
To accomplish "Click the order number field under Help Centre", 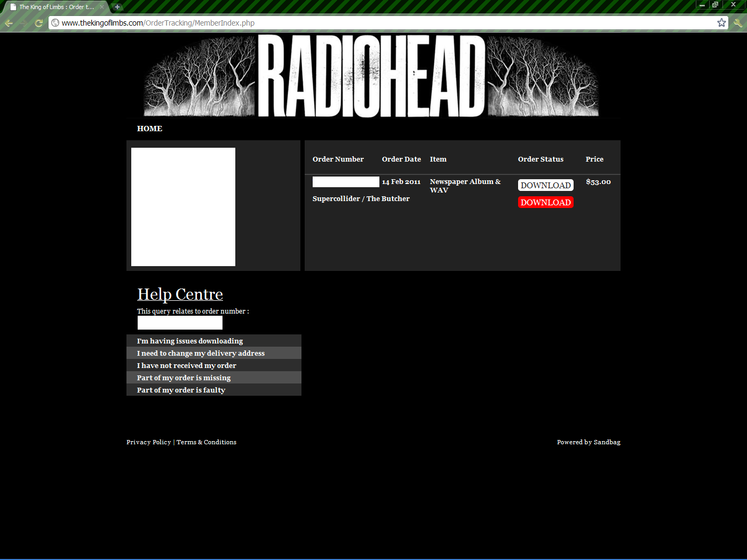I will point(180,323).
